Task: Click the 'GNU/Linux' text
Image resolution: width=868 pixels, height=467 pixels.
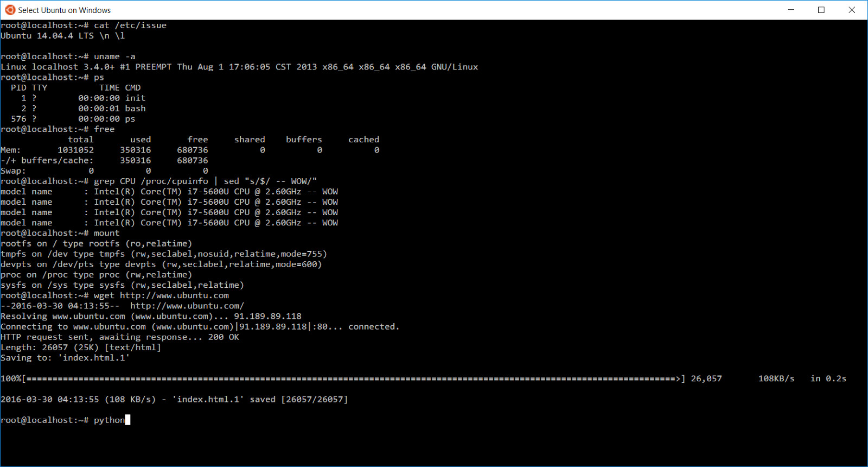Action: [x=455, y=67]
